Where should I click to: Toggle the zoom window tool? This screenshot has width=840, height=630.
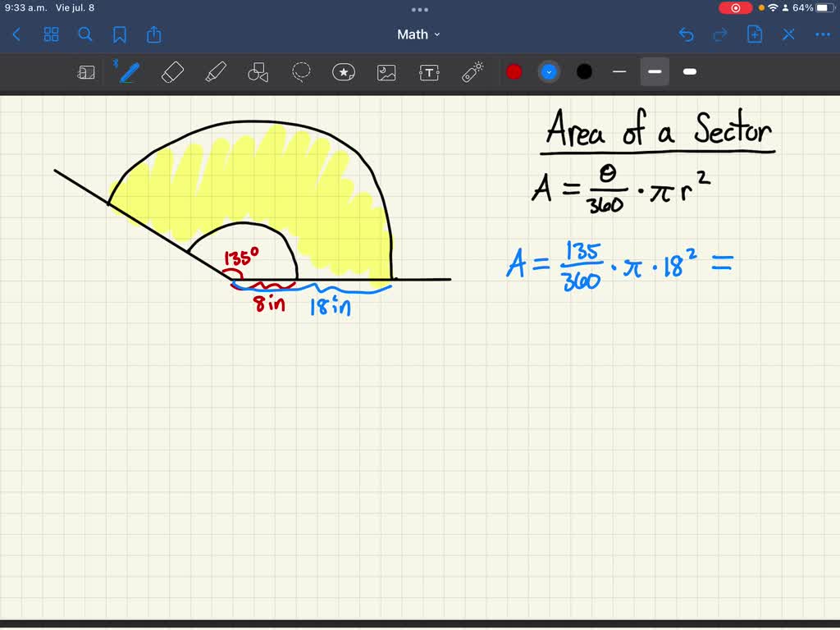(86, 72)
